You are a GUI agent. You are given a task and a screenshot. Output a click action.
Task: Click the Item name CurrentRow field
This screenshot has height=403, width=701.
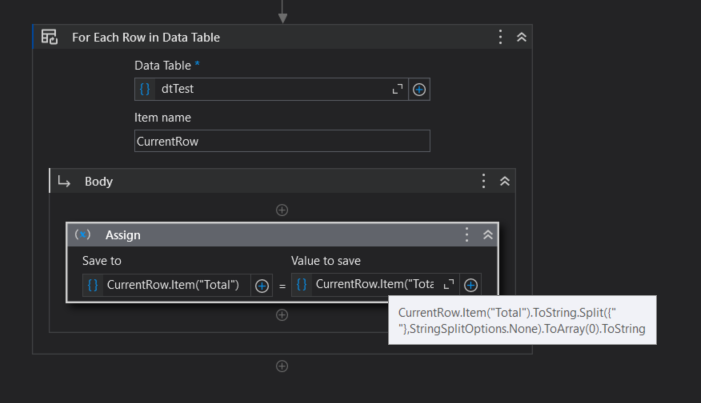point(282,141)
